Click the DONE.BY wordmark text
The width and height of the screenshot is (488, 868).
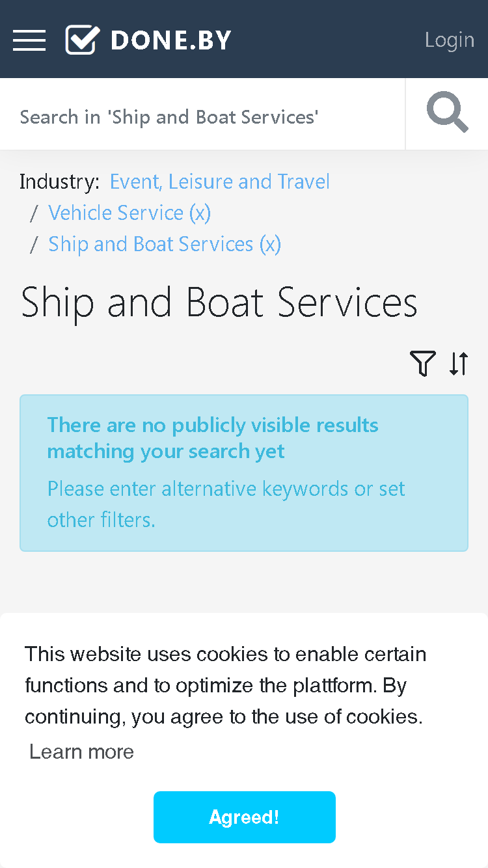tap(171, 40)
